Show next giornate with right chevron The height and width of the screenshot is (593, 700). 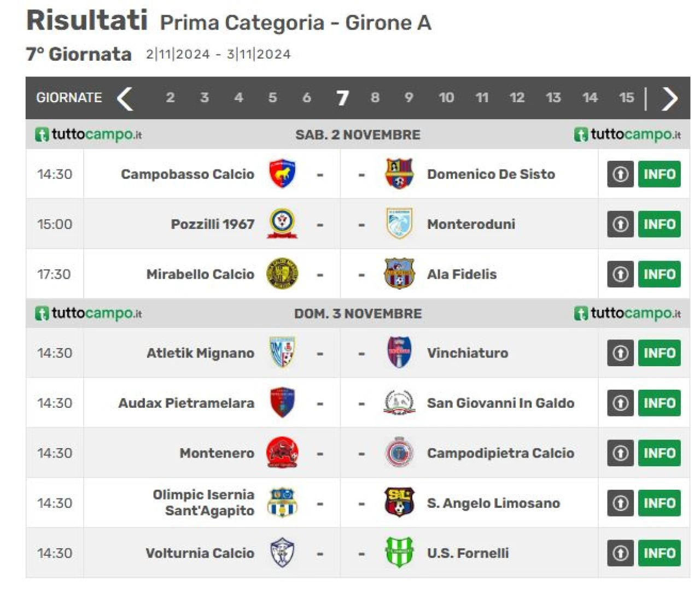pyautogui.click(x=669, y=98)
